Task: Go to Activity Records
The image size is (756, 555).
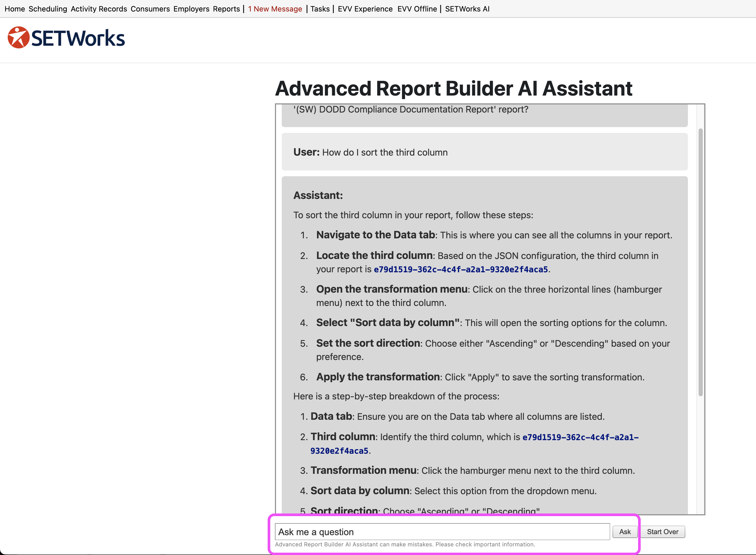Action: pos(99,9)
